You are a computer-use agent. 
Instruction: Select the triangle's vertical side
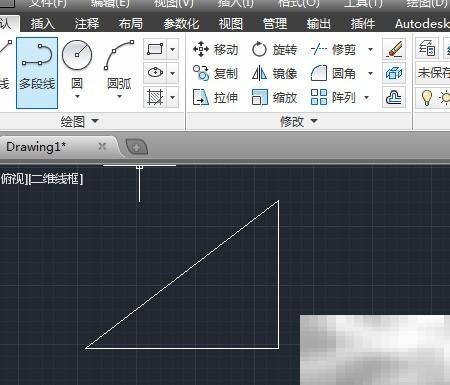click(278, 274)
